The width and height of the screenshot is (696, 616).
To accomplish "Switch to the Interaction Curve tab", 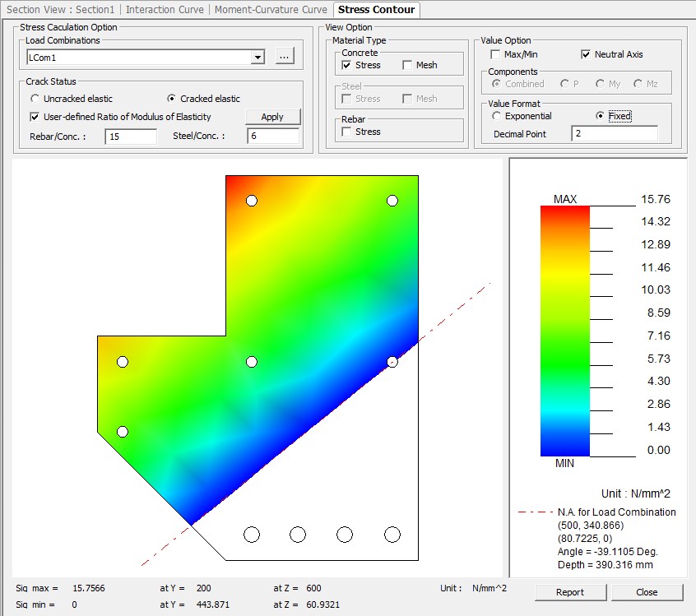I will (164, 10).
